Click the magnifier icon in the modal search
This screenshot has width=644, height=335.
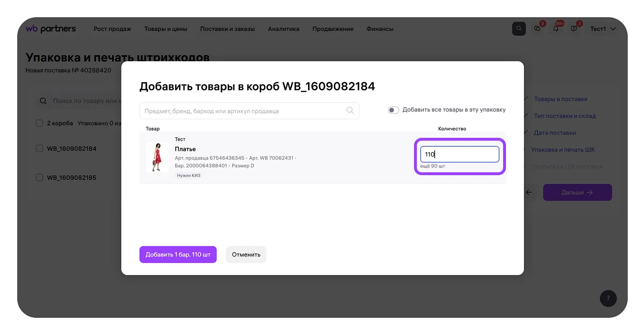[x=350, y=111]
